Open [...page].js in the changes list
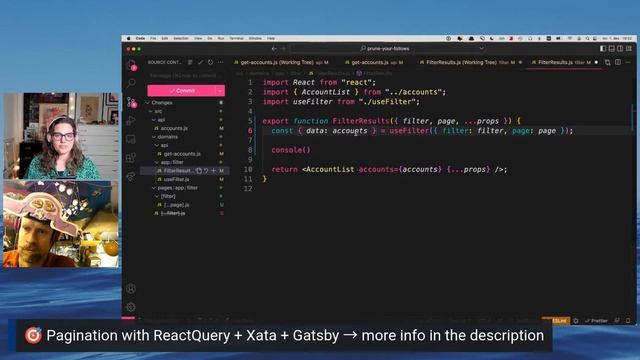Viewport: 640px width, 360px height. pyautogui.click(x=176, y=205)
